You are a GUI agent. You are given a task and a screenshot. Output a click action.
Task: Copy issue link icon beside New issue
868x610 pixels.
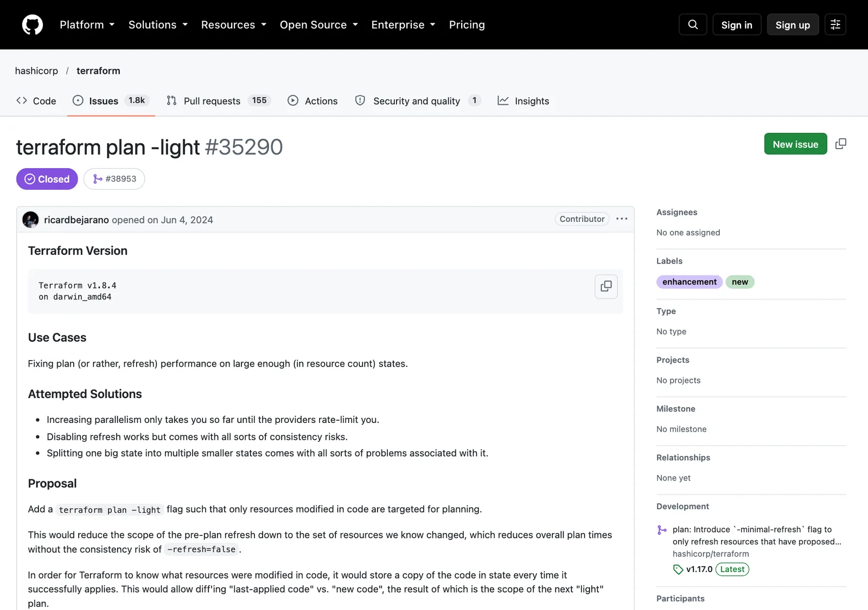click(841, 144)
